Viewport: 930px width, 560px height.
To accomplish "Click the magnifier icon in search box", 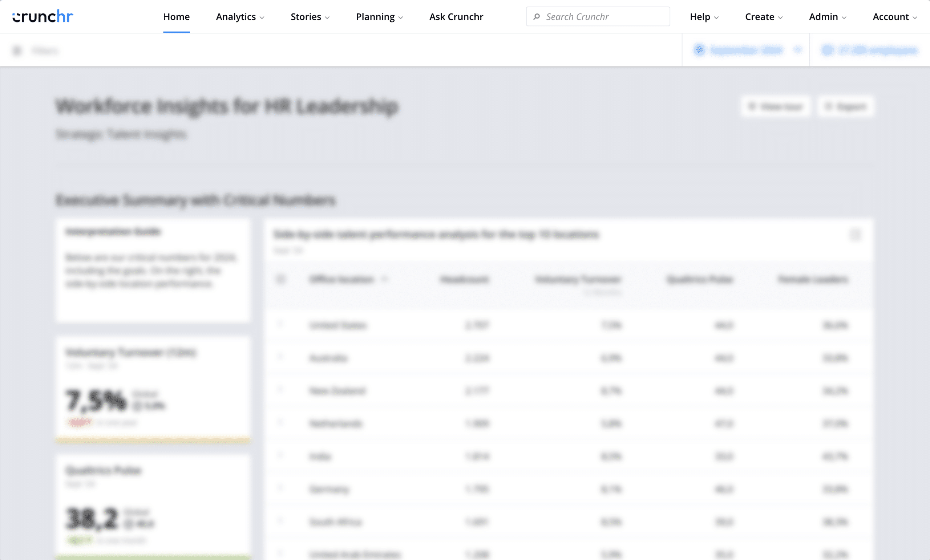I will tap(536, 17).
